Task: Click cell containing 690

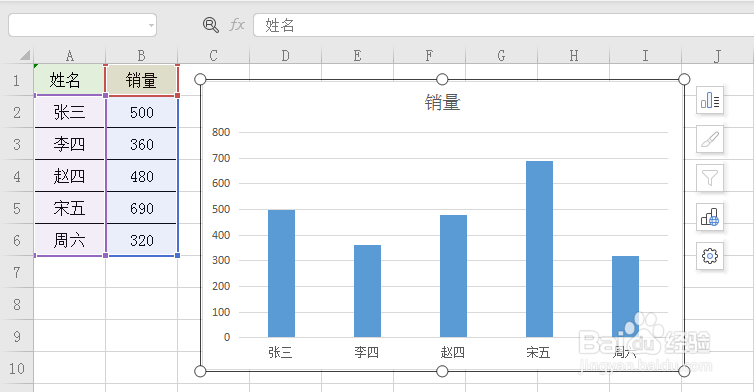Action: [x=141, y=208]
